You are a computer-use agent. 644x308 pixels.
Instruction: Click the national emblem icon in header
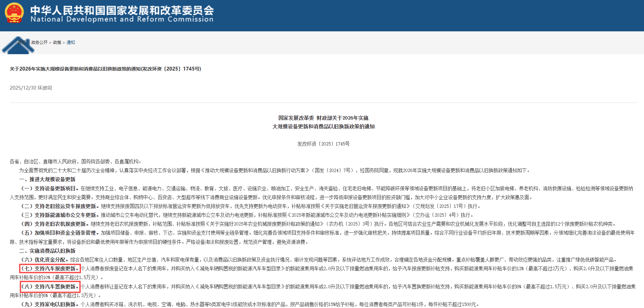[x=14, y=13]
